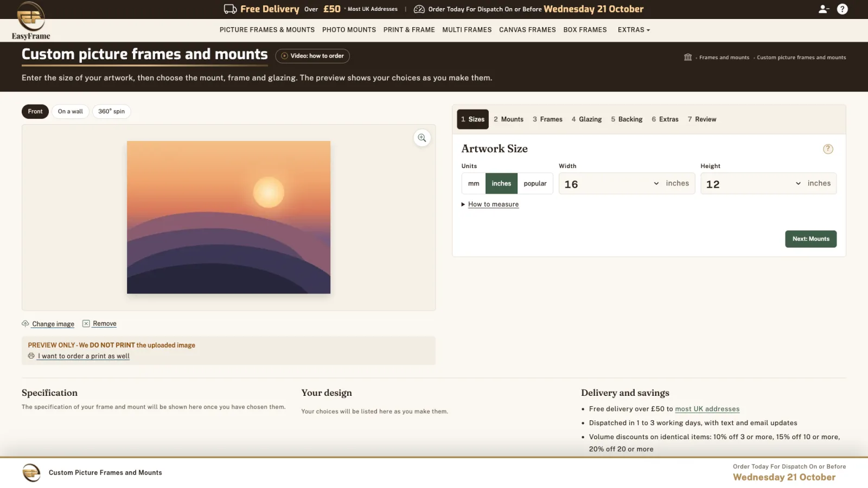Image resolution: width=868 pixels, height=488 pixels.
Task: Click the footer EasyFrame logo icon
Action: [31, 473]
